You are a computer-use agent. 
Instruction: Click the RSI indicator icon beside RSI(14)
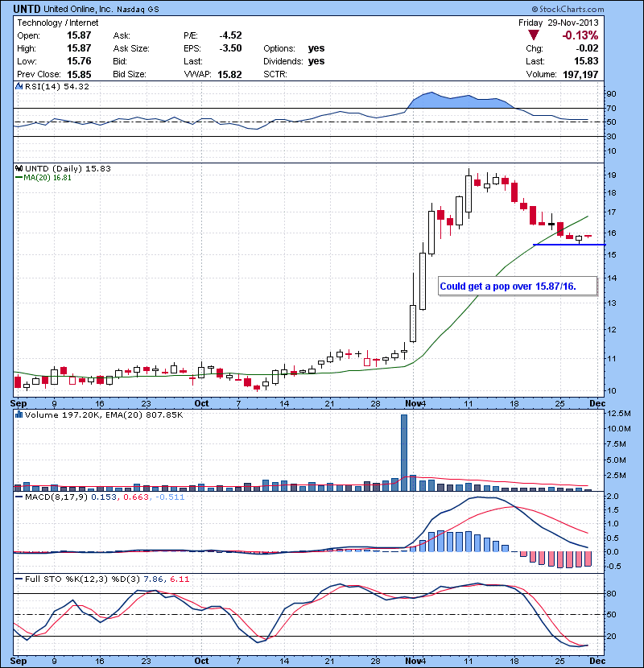pyautogui.click(x=19, y=86)
